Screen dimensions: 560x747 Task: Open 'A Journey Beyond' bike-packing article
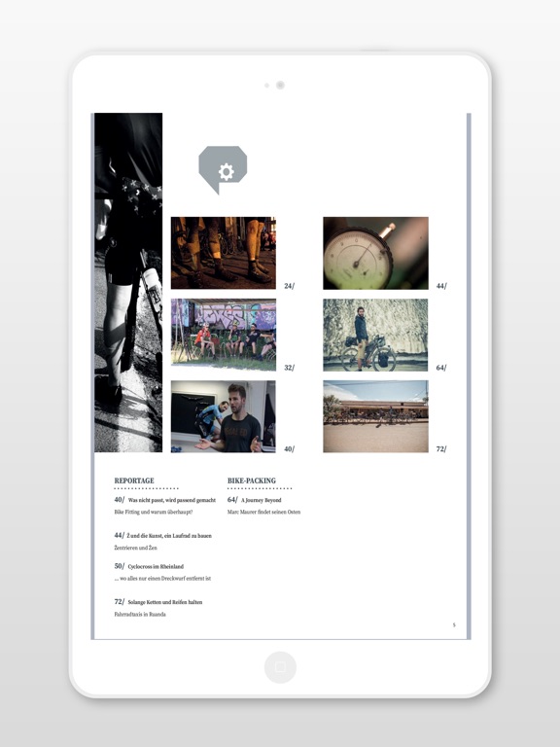(261, 500)
